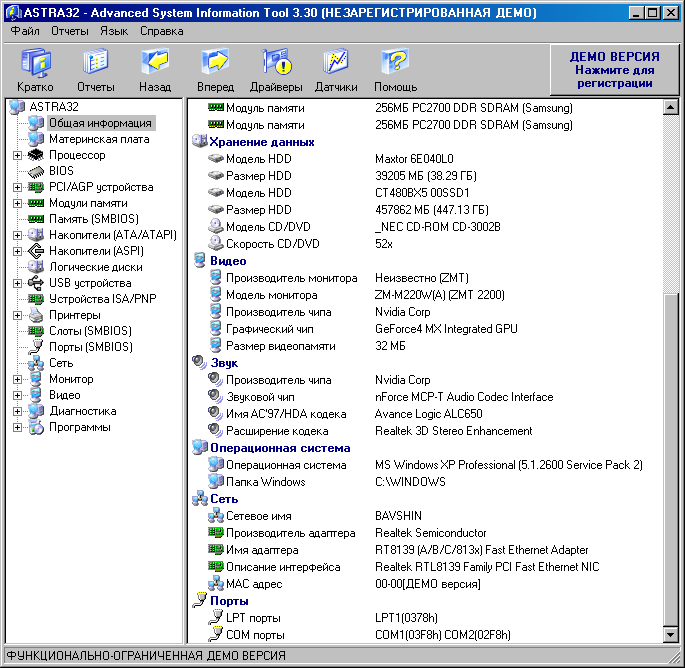This screenshot has width=685, height=668.
Task: Open the Кратко summary toolbar icon
Action: [35, 63]
